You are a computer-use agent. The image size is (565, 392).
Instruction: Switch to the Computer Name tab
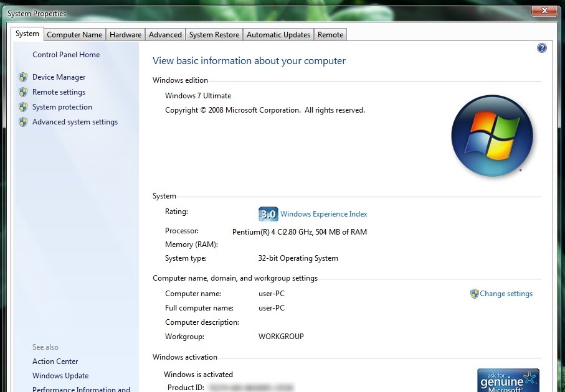[74, 34]
